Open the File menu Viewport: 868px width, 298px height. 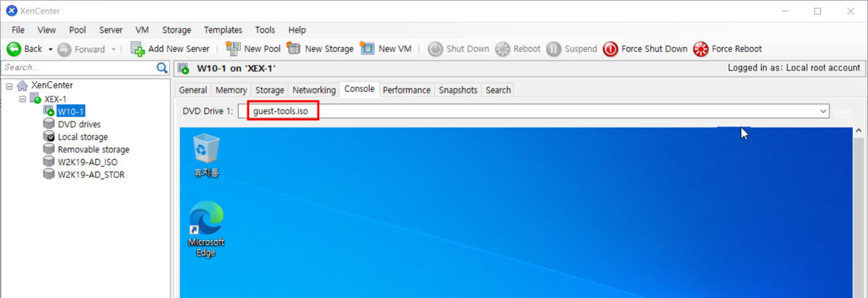pos(18,30)
